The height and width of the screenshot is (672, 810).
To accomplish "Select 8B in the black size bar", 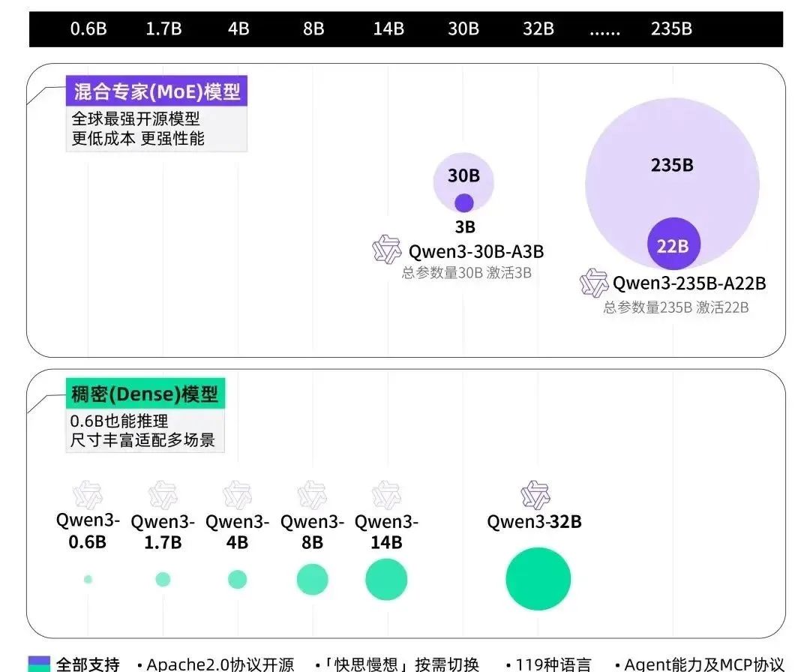I will 313,28.
